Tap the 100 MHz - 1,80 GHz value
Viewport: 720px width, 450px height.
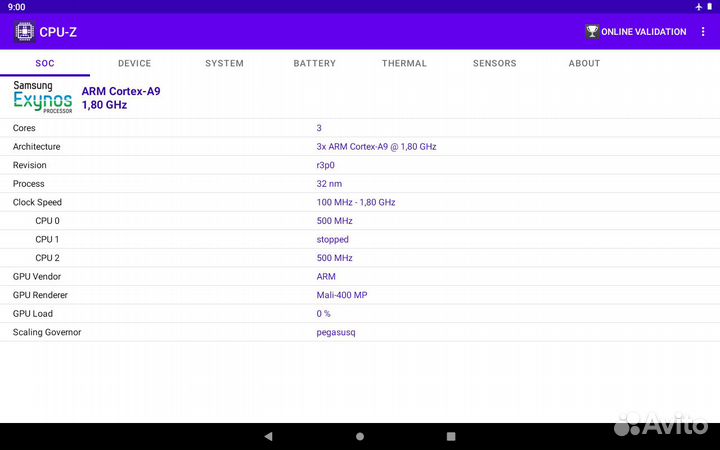[356, 202]
